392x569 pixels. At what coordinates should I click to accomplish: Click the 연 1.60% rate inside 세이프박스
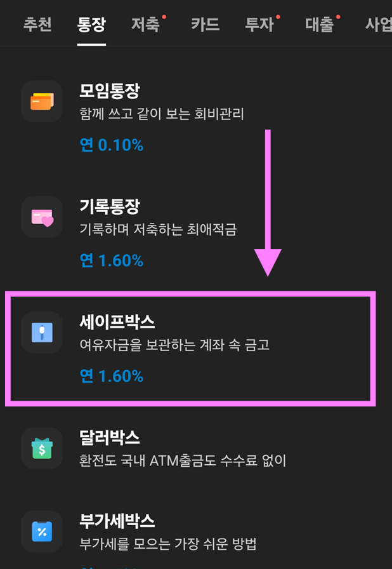112,376
